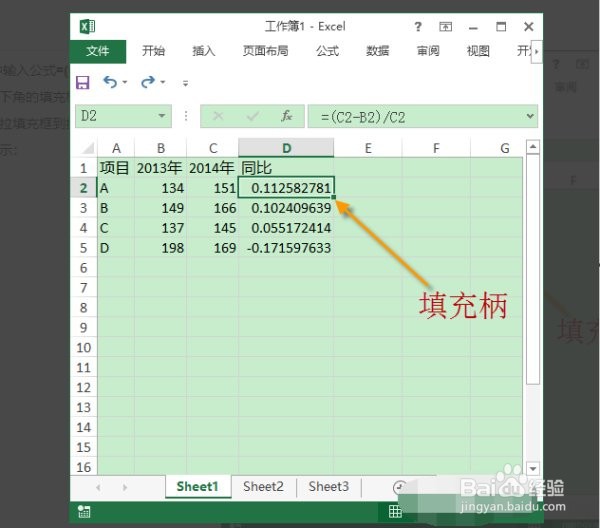Click cell containing 项目

coord(116,168)
